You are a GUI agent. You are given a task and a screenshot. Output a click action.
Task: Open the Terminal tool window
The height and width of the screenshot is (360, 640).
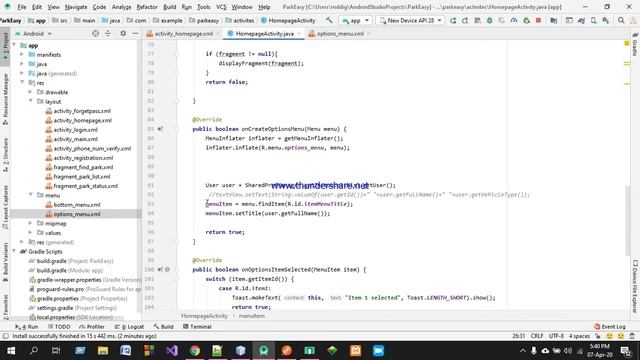[197, 327]
